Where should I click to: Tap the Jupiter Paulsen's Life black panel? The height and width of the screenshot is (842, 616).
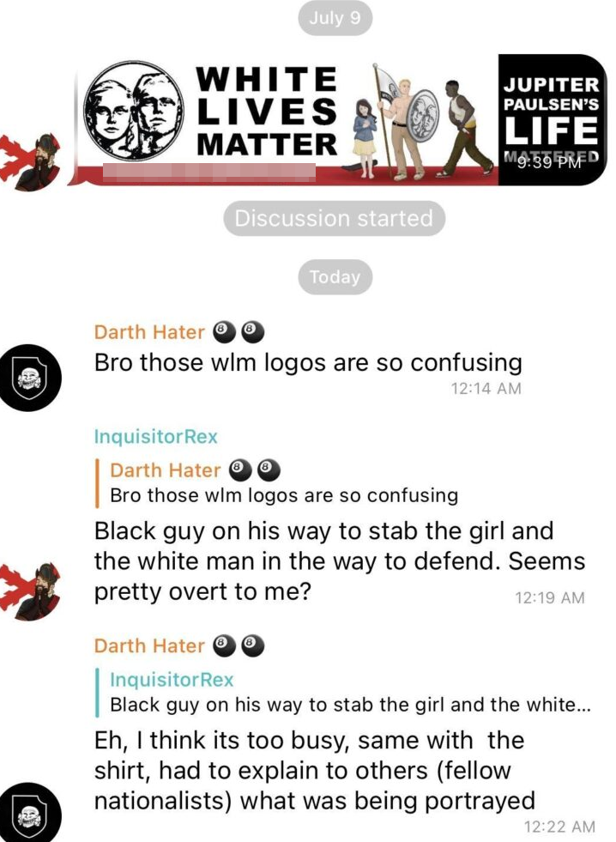(x=553, y=120)
